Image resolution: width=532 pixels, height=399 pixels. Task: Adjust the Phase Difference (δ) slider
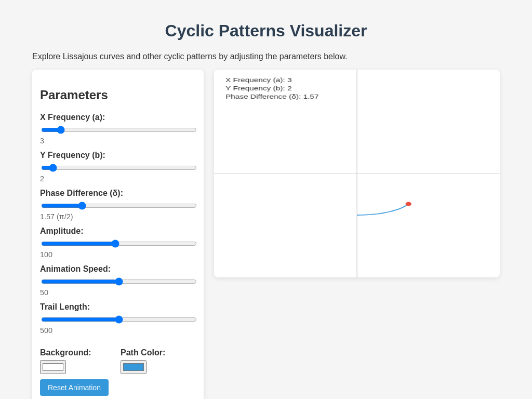click(82, 206)
